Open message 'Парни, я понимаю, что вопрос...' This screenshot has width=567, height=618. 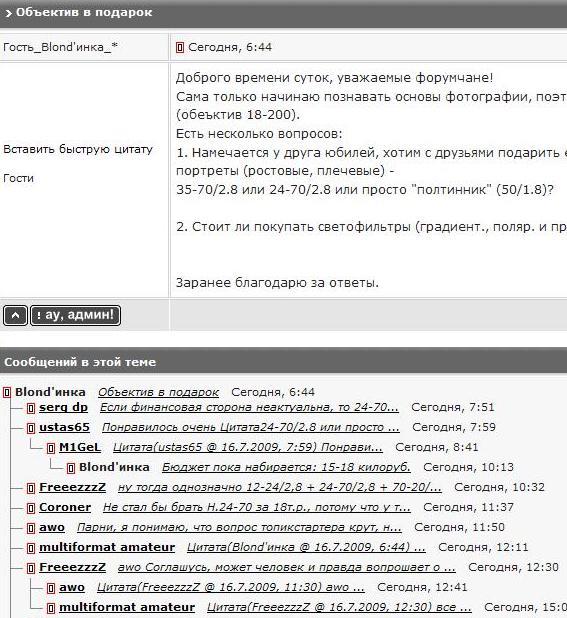(x=239, y=527)
